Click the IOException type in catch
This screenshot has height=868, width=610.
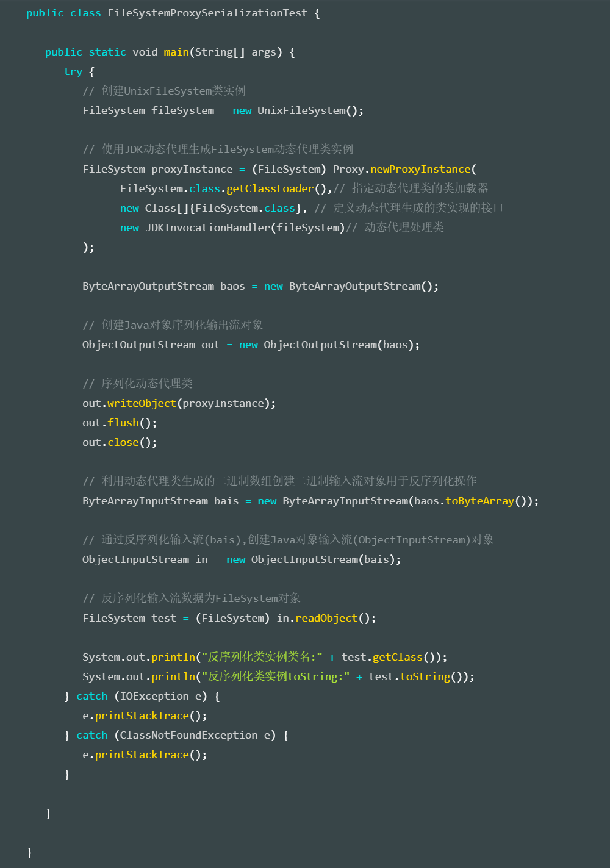[154, 696]
